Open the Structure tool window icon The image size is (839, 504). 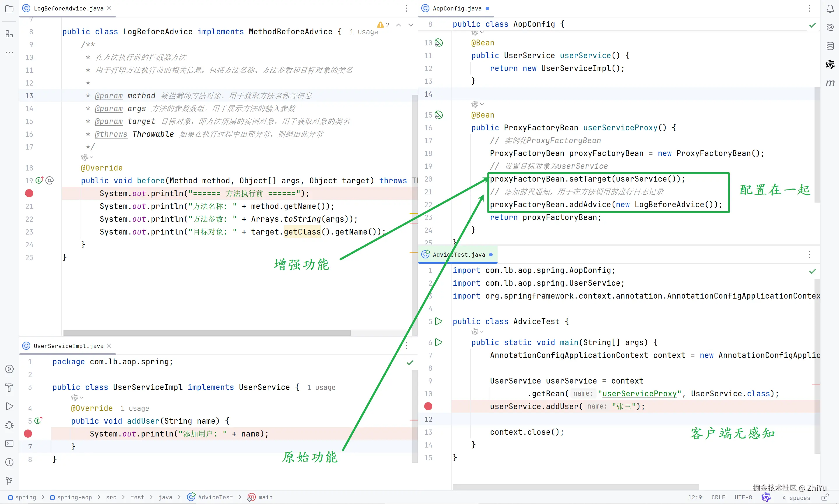tap(9, 34)
